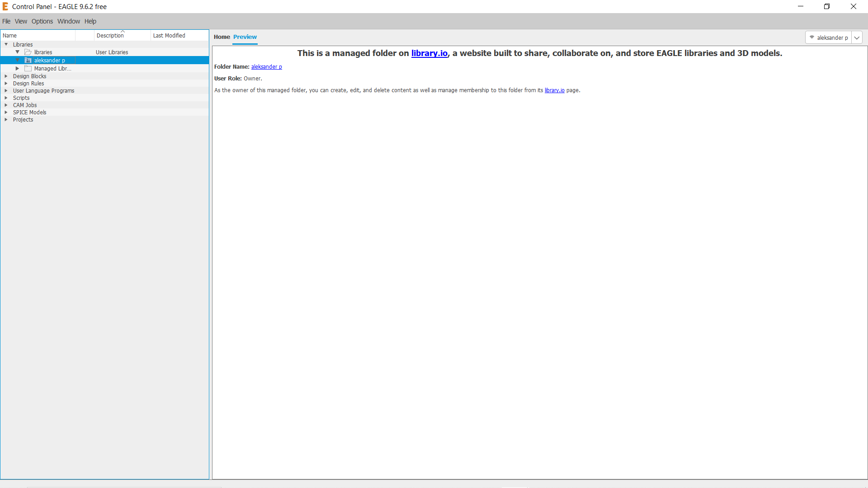The height and width of the screenshot is (488, 868).
Task: Collapse the aleksander p folder arrow
Action: coord(18,61)
